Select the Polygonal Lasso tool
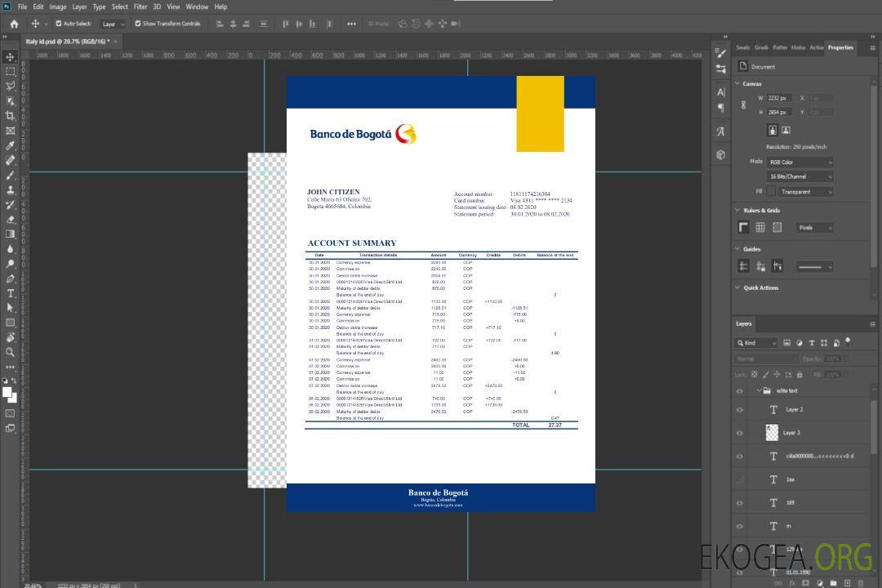The width and height of the screenshot is (882, 588). [x=10, y=86]
